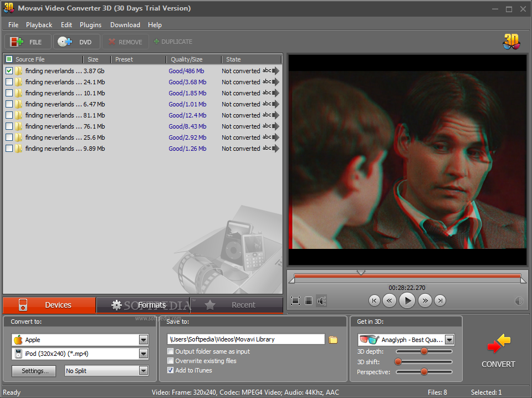
Task: Open the Playback menu
Action: coord(39,25)
